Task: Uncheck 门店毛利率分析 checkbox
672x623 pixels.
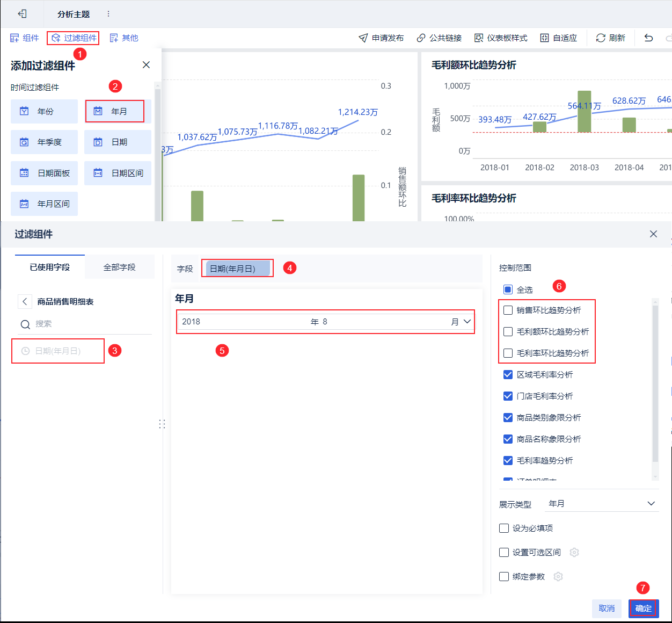Action: (508, 396)
